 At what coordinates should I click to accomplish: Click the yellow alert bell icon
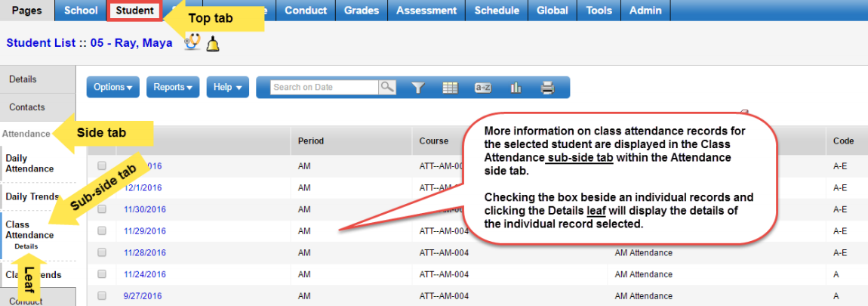[213, 43]
